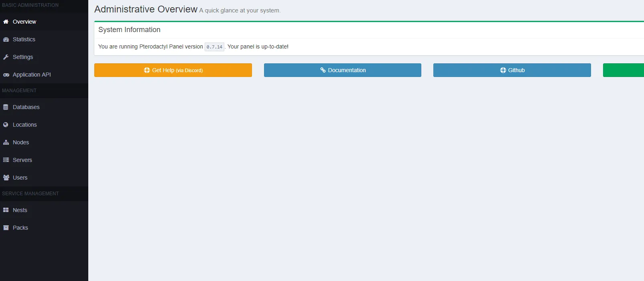
Task: Click the life-ring icon on Github button
Action: (503, 70)
